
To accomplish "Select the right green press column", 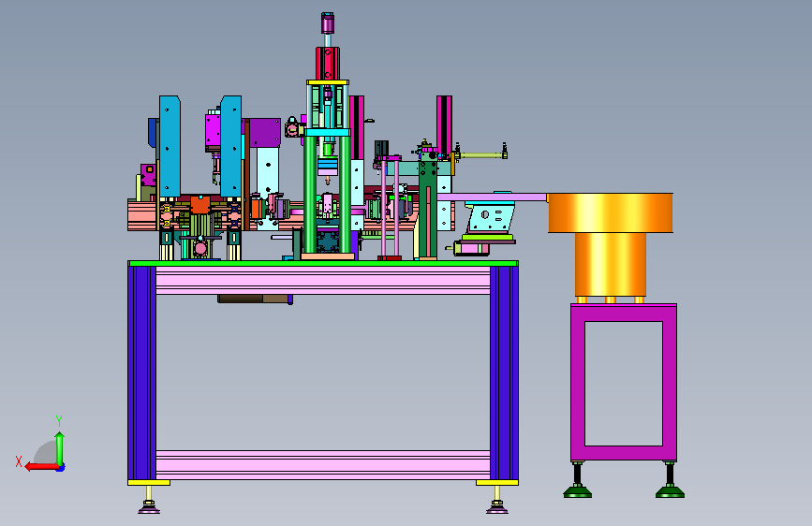I will [x=345, y=194].
